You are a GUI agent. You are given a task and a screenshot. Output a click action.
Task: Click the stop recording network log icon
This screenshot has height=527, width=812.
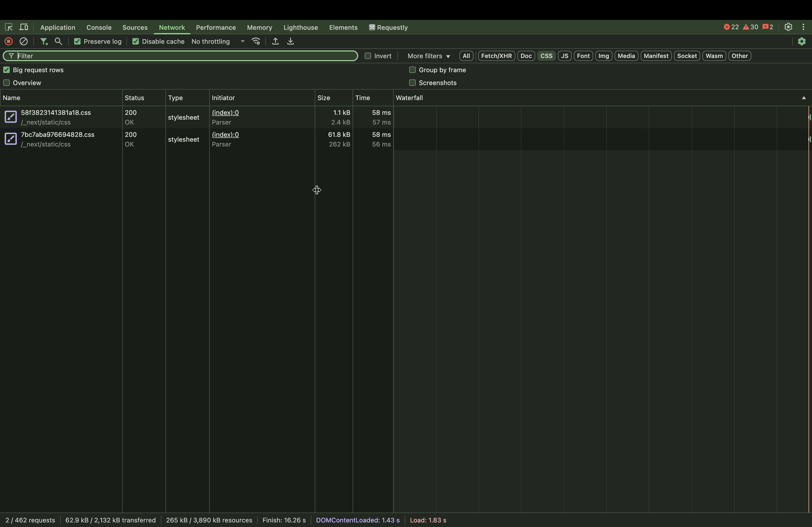pos(9,41)
